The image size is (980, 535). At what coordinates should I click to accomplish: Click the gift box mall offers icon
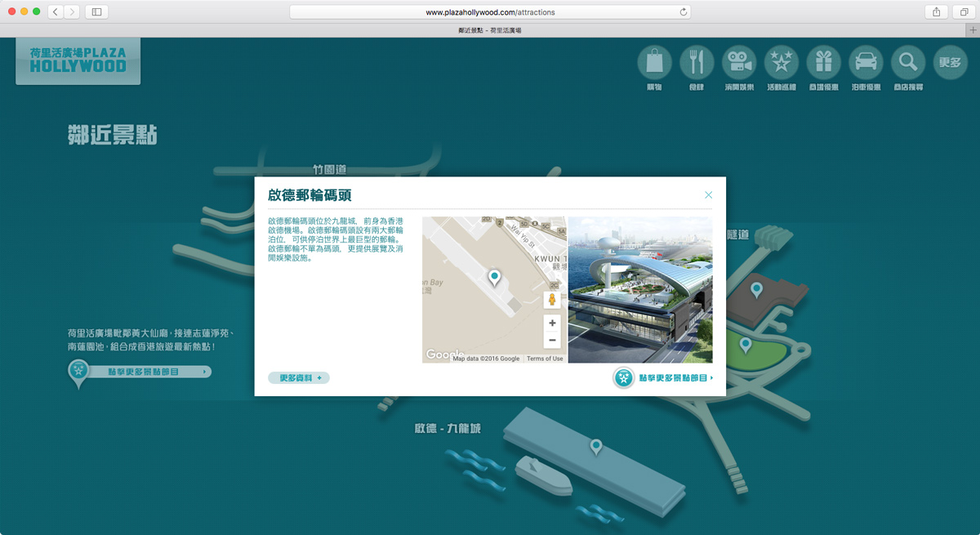(823, 63)
